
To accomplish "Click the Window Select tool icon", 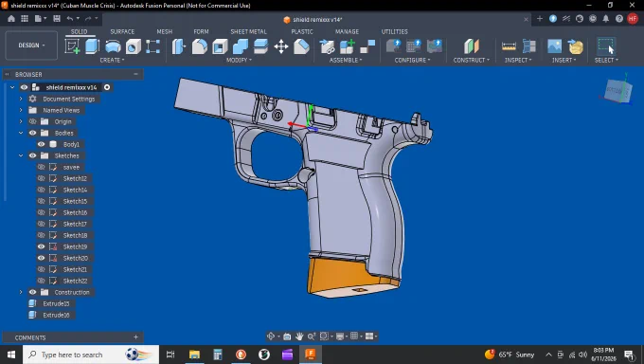I will tap(606, 46).
